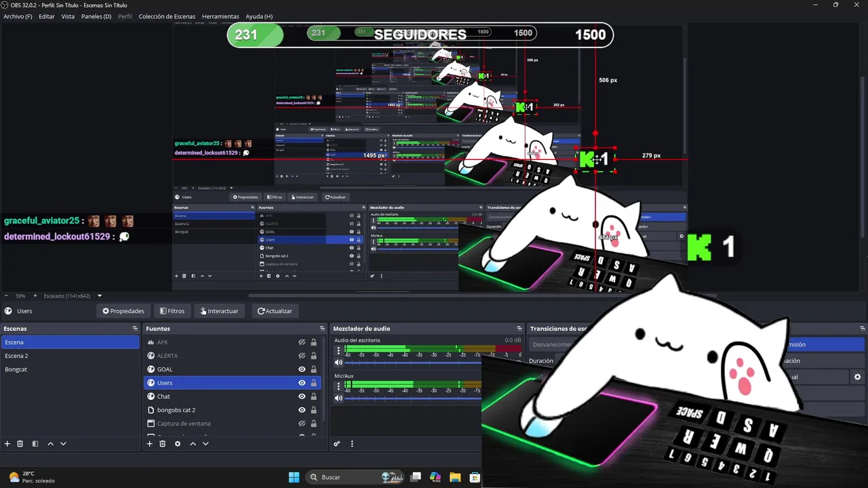Open File Explorer from taskbar
The height and width of the screenshot is (488, 868).
(454, 477)
